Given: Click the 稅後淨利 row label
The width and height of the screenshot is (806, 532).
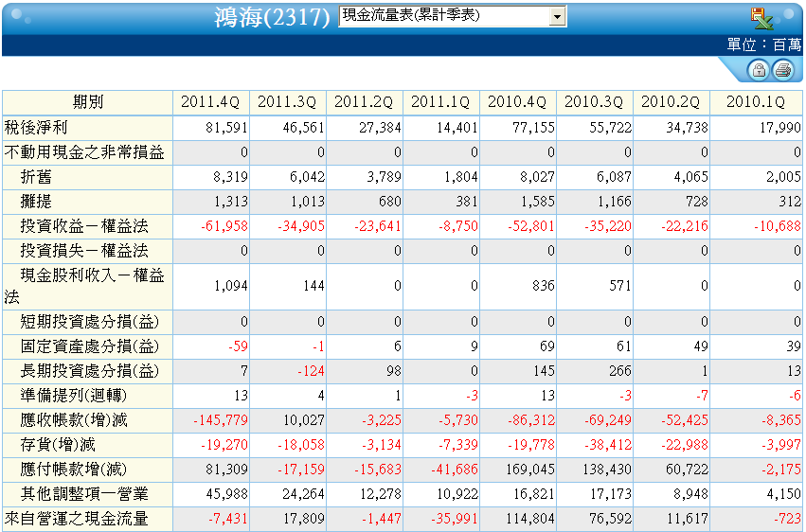Looking at the screenshot, I should coord(36,128).
